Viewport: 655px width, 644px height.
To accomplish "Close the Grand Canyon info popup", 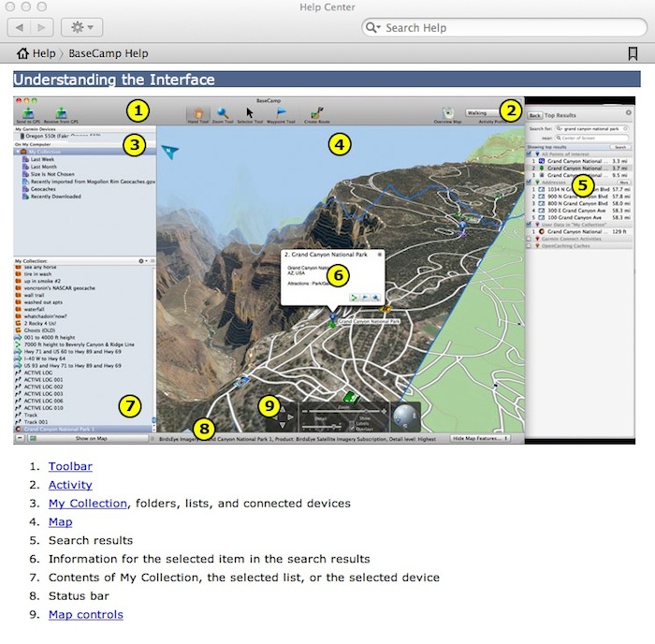I will [380, 255].
